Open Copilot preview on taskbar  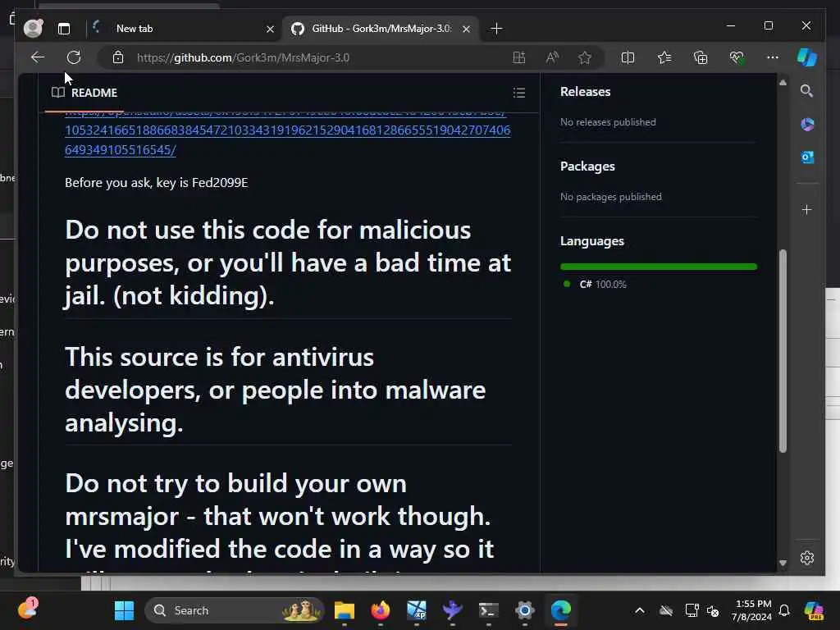click(x=814, y=610)
